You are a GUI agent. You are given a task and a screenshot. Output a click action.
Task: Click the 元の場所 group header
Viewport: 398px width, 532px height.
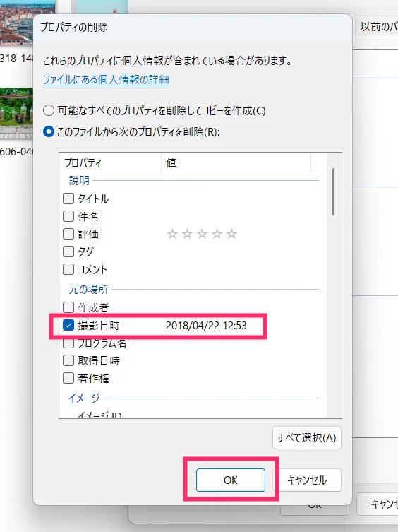pos(88,290)
